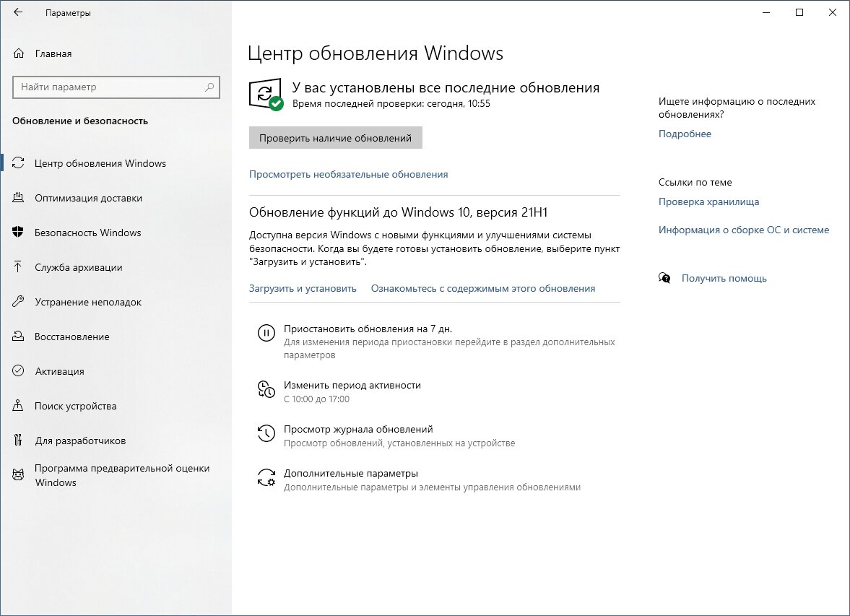Viewport: 850px width, 616px height.
Task: Click into the Найти параметр search field
Action: point(108,87)
